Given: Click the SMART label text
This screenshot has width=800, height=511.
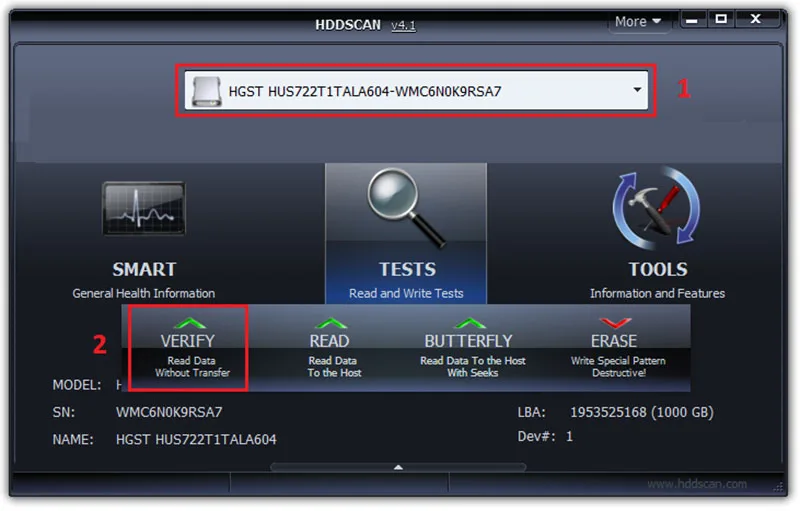Looking at the screenshot, I should (144, 269).
